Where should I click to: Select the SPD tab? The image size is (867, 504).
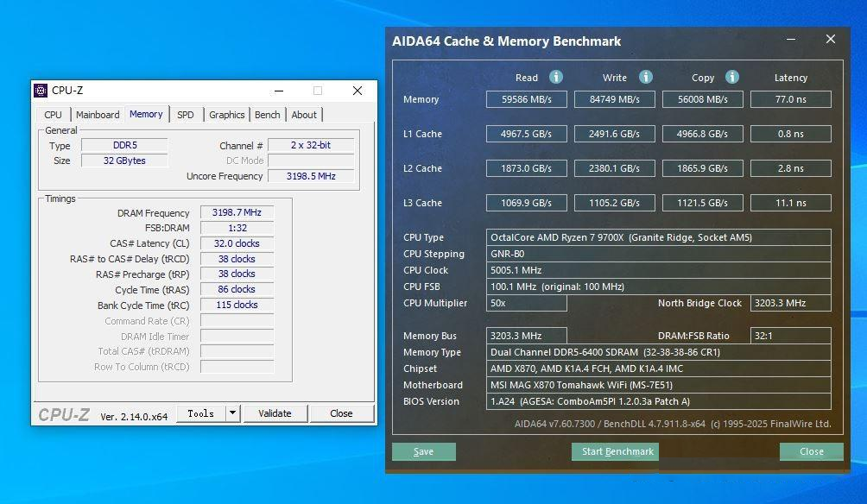[186, 115]
